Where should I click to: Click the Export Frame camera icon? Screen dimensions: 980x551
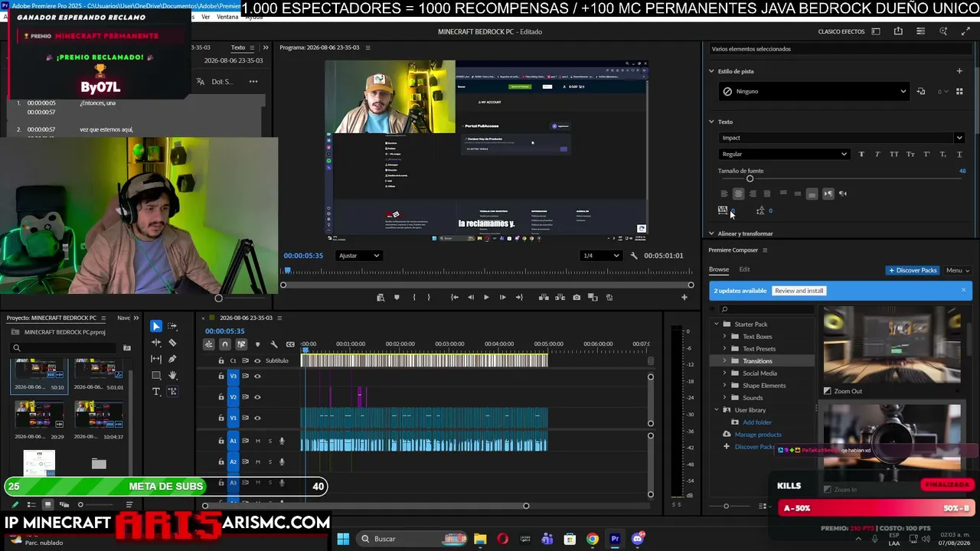tap(577, 297)
